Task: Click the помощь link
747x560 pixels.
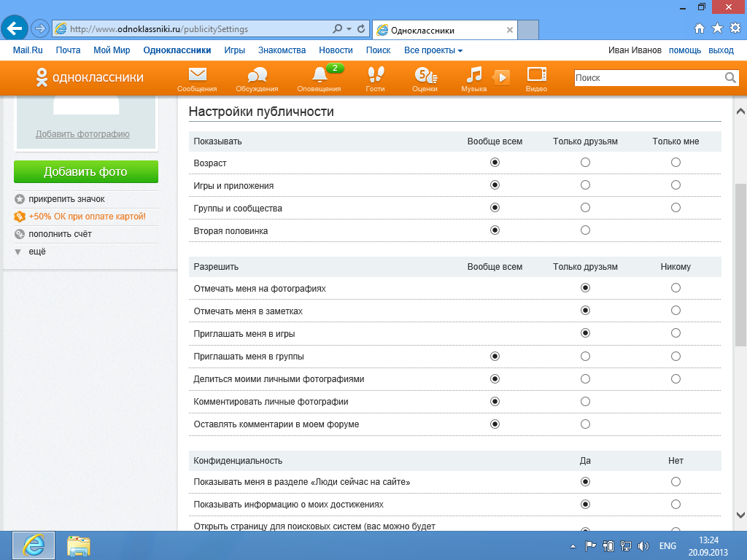Action: point(685,50)
